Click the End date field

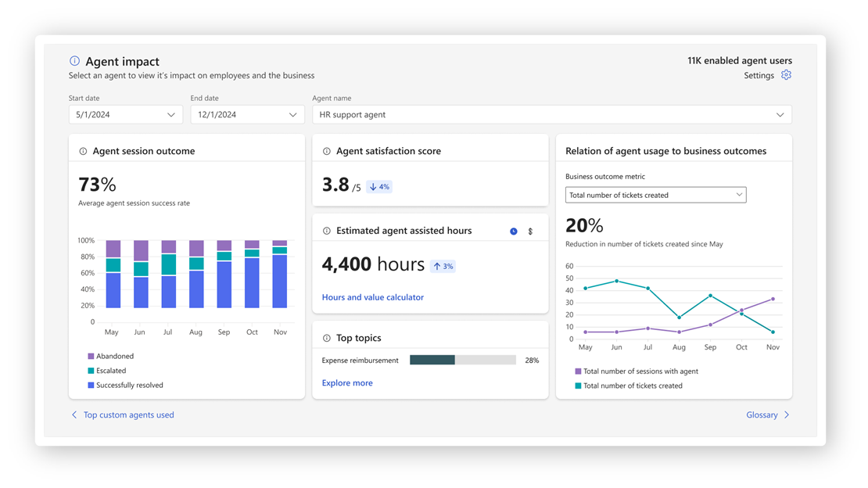[x=247, y=114]
